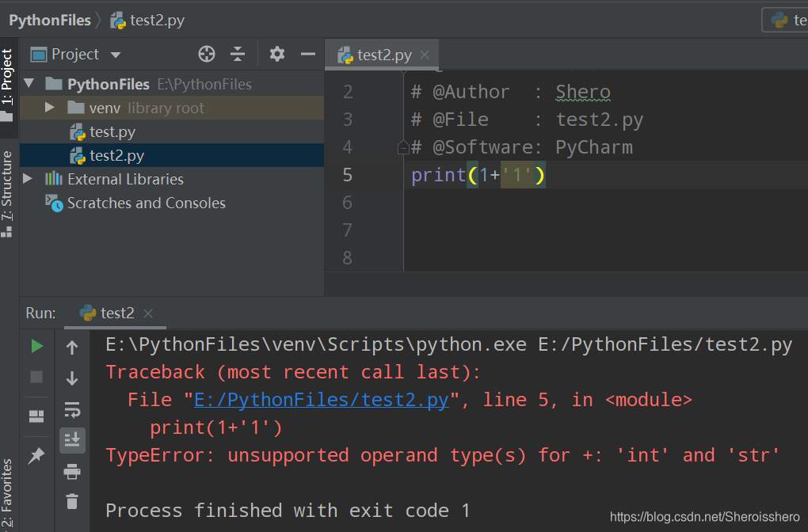Toggle Scroll to End in the console

click(72, 440)
